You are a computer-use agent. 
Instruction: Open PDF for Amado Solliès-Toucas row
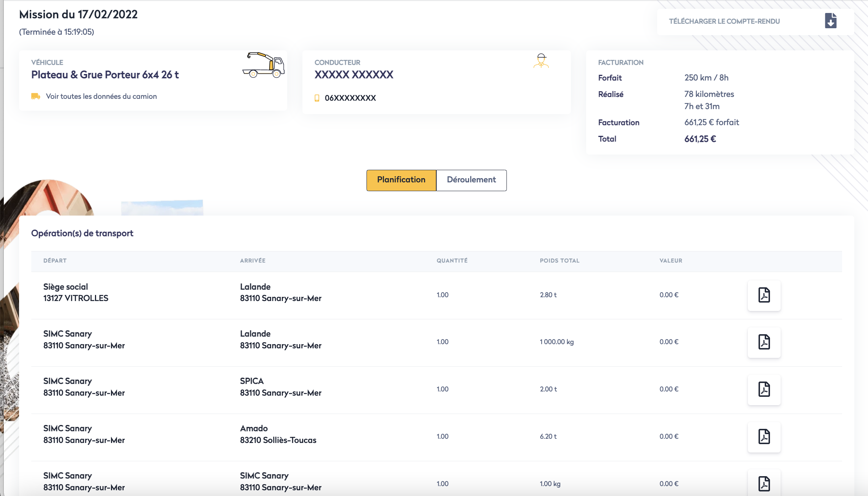(764, 437)
